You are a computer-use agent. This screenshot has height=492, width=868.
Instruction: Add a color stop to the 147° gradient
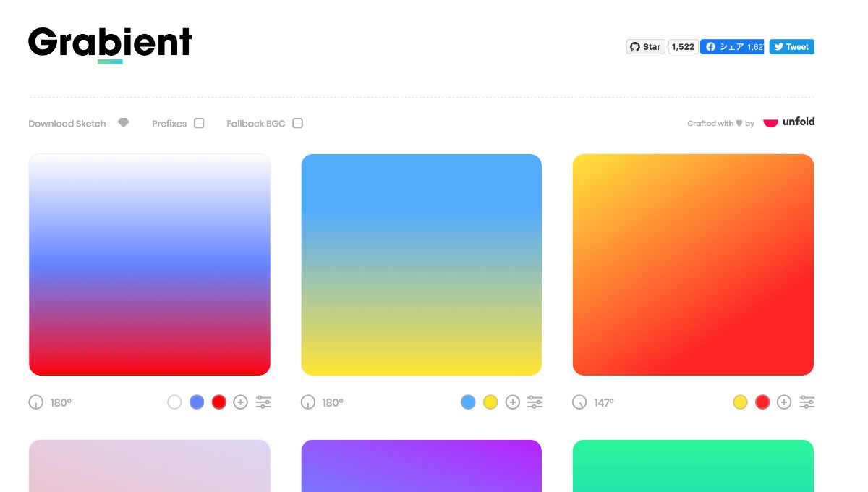[784, 402]
